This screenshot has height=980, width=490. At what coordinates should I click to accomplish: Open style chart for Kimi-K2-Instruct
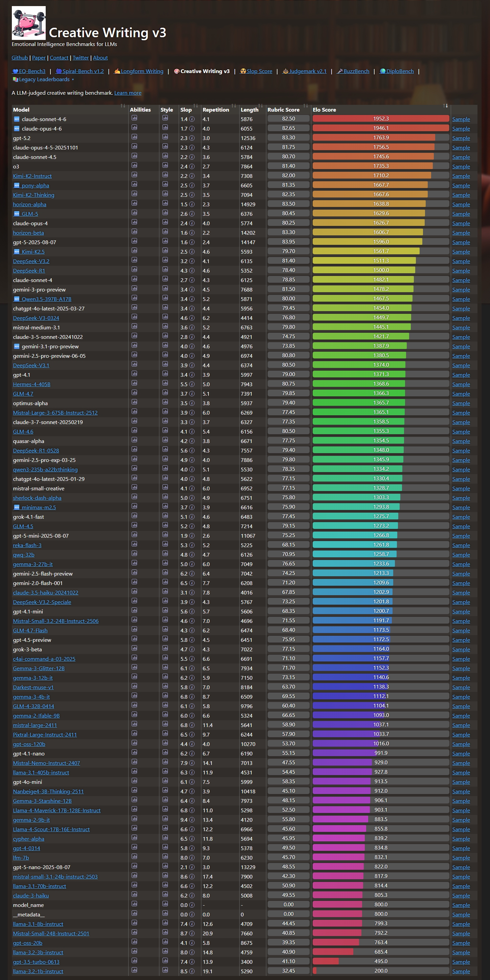165,175
